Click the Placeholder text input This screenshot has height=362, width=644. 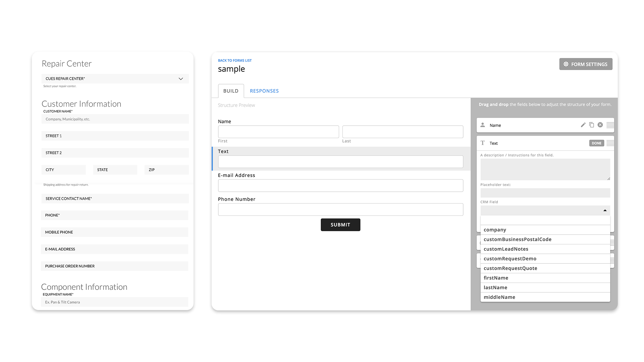pos(545,193)
